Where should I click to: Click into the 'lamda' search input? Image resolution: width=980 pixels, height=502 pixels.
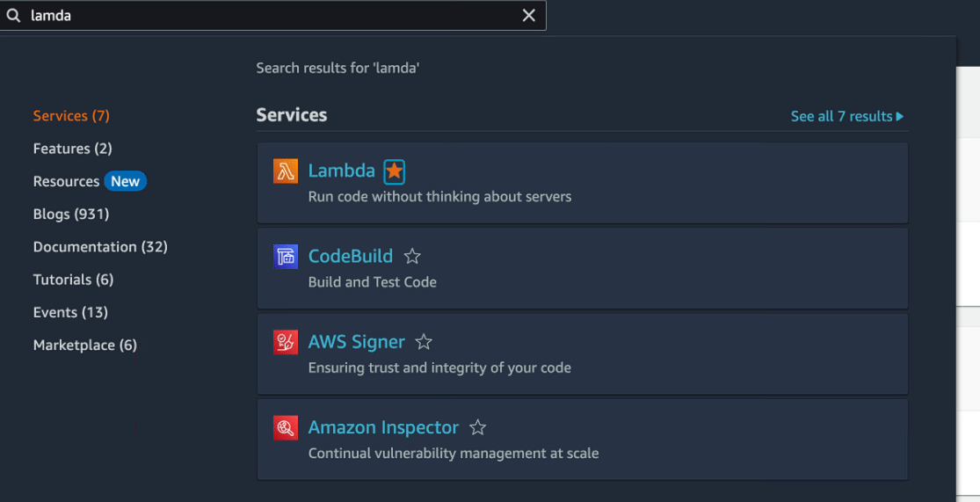coord(272,16)
